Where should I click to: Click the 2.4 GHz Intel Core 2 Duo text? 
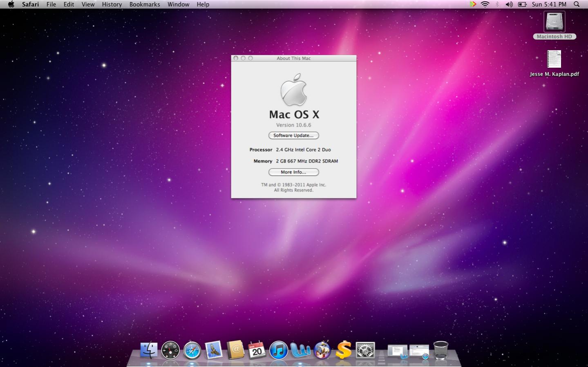(x=303, y=150)
